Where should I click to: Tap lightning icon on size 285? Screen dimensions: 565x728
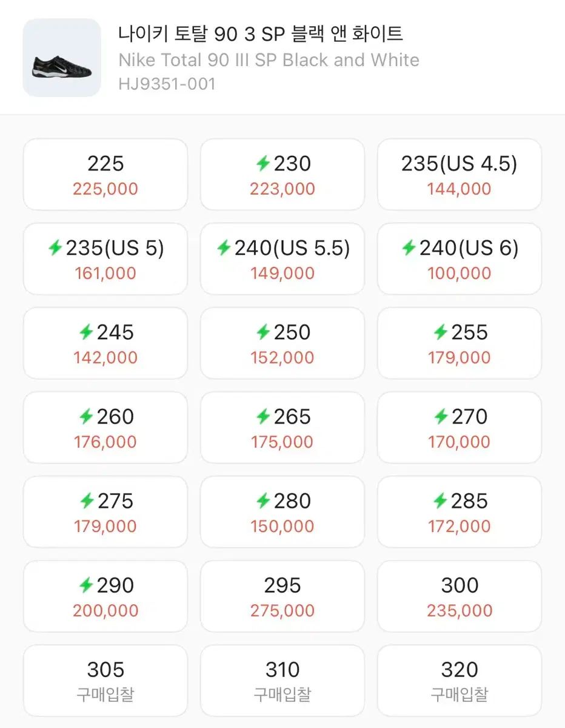(440, 500)
